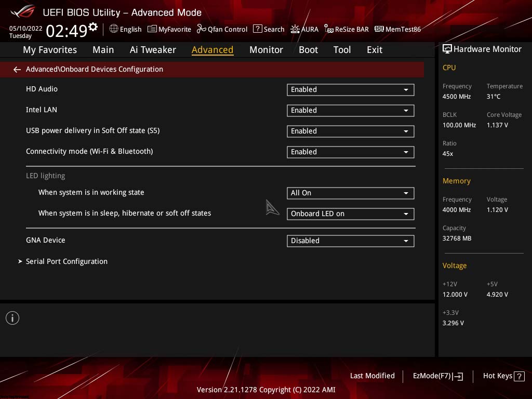This screenshot has height=399, width=532.
Task: Click the globe language icon
Action: coord(114,29)
